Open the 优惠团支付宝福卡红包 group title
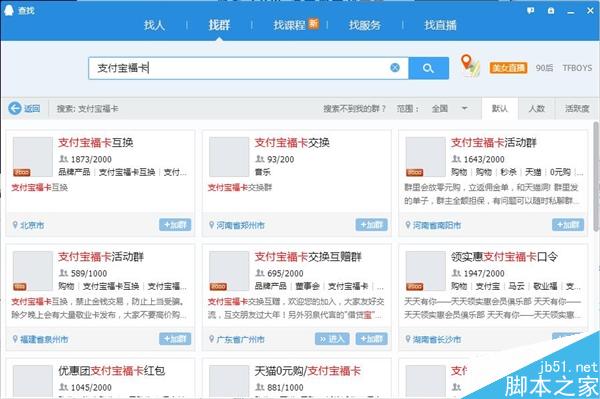 (x=112, y=371)
